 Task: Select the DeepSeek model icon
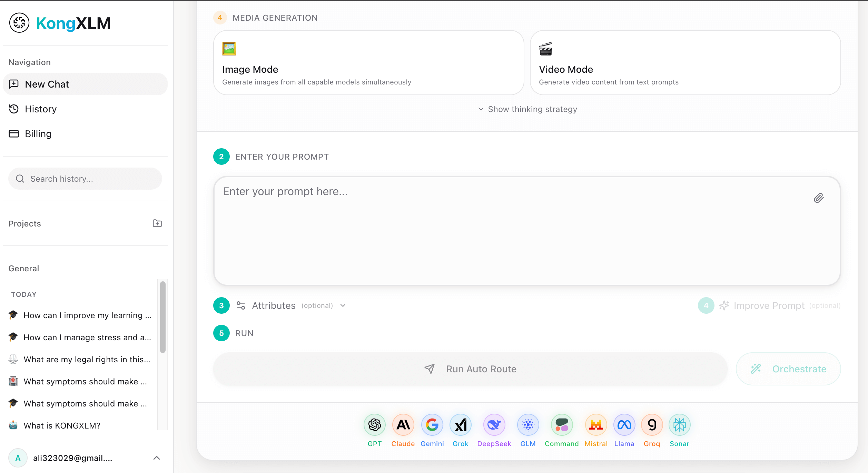[x=494, y=424]
